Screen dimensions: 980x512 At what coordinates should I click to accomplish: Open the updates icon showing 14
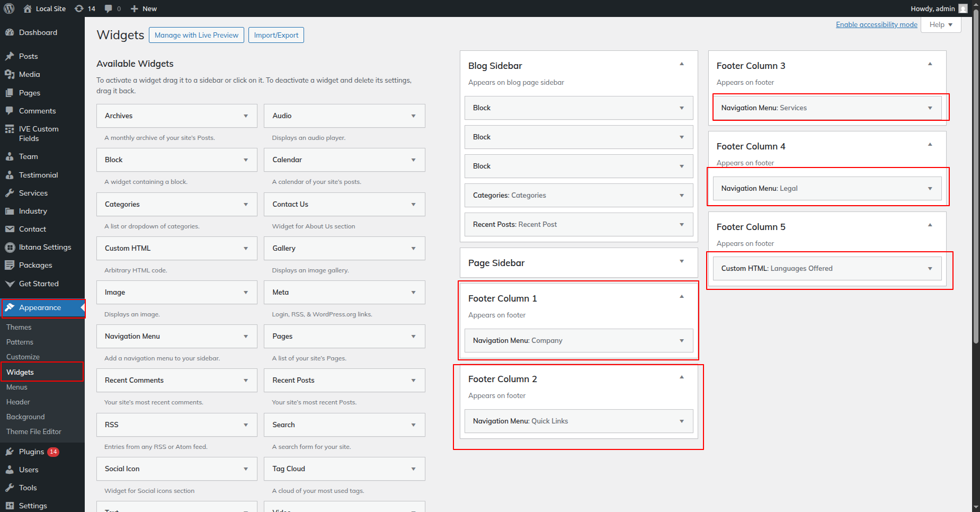(79, 8)
